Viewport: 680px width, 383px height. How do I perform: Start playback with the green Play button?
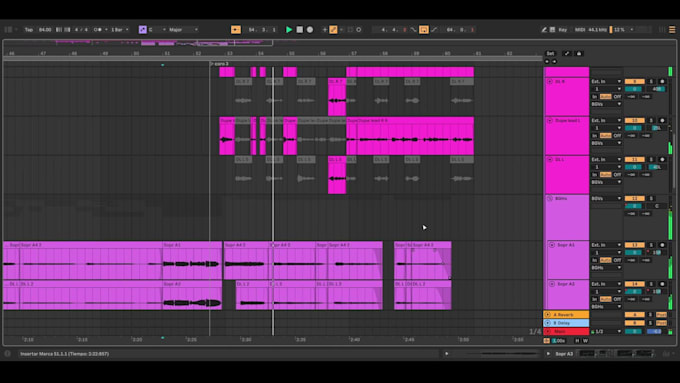tap(289, 29)
